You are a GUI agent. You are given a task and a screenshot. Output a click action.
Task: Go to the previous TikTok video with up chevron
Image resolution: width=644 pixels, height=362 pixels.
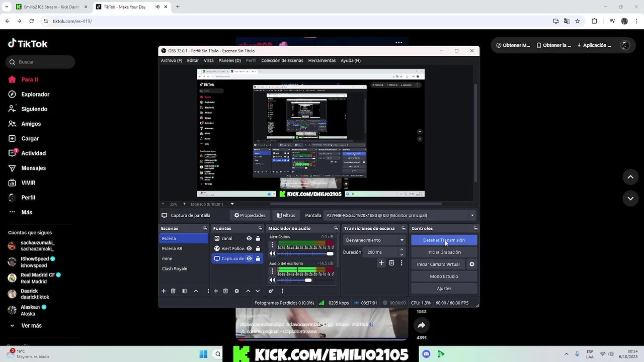[630, 177]
